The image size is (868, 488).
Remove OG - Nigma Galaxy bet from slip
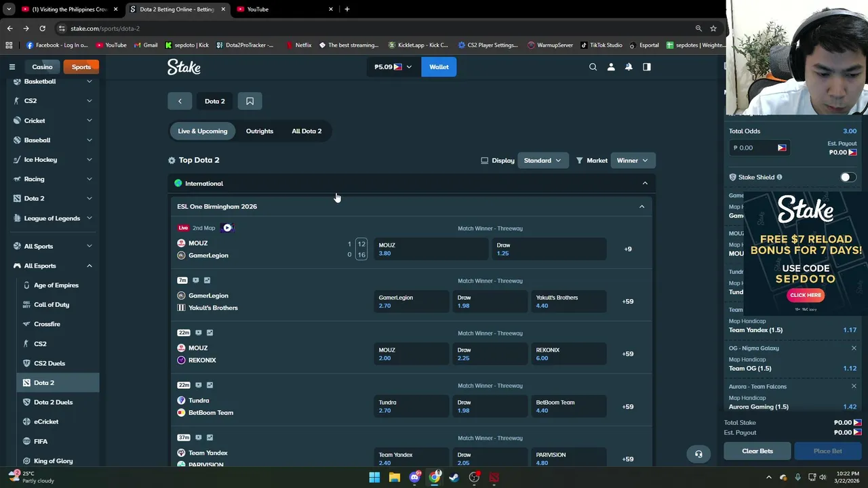(x=854, y=348)
